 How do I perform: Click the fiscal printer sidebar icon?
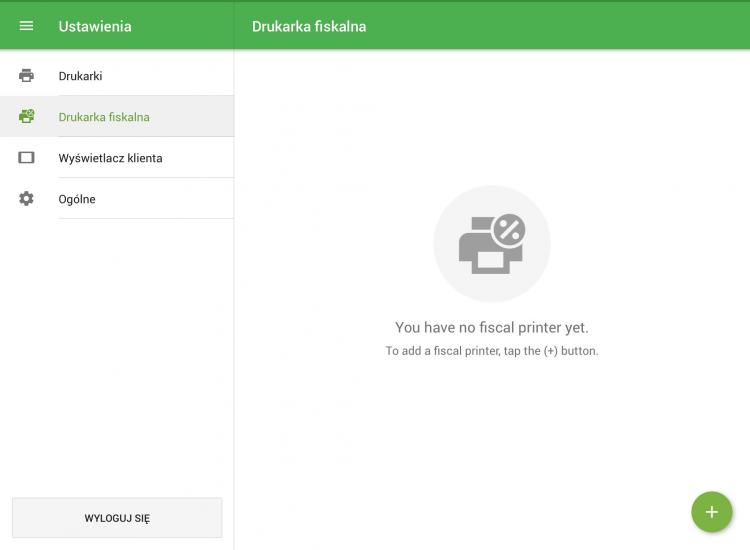pos(26,117)
